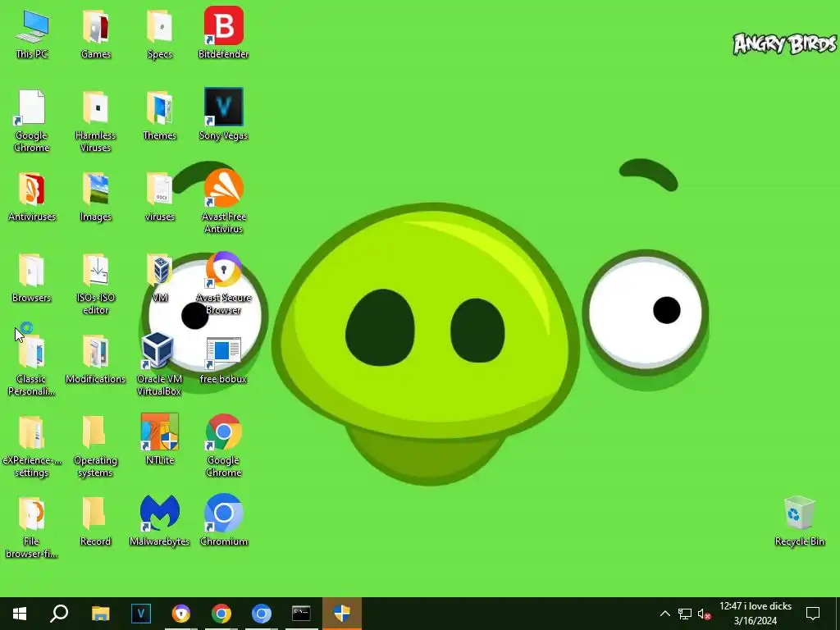Open File Explorer from the taskbar
Viewport: 840px width, 630px height.
[x=100, y=614]
